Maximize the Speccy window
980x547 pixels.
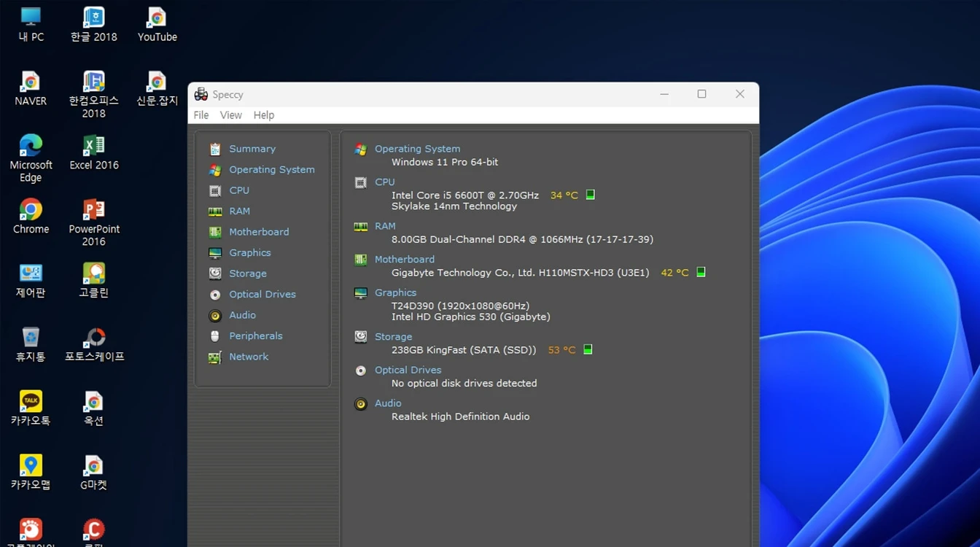point(701,94)
